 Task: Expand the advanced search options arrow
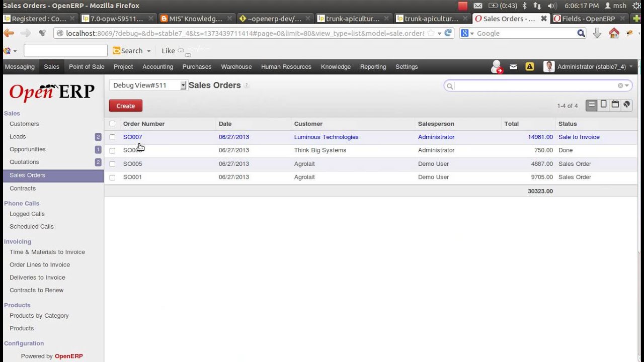tap(627, 85)
